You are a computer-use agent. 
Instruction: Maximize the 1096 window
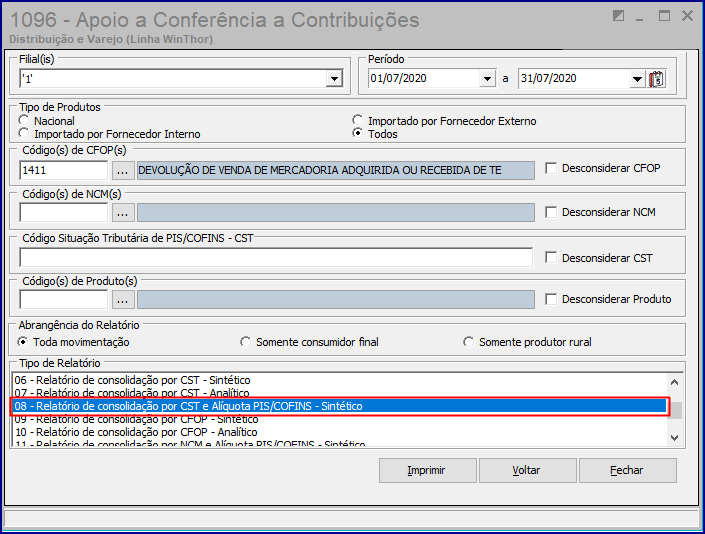tap(664, 16)
